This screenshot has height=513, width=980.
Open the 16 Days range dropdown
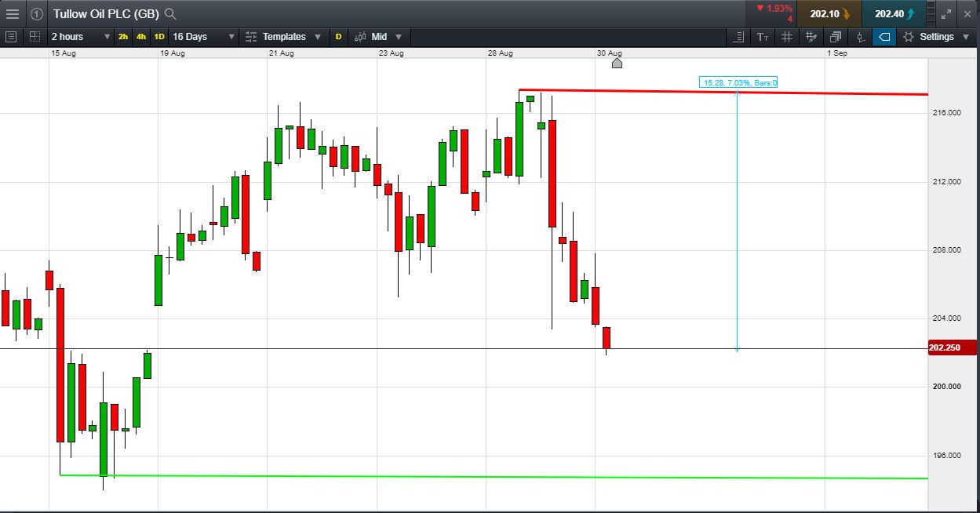pyautogui.click(x=204, y=37)
